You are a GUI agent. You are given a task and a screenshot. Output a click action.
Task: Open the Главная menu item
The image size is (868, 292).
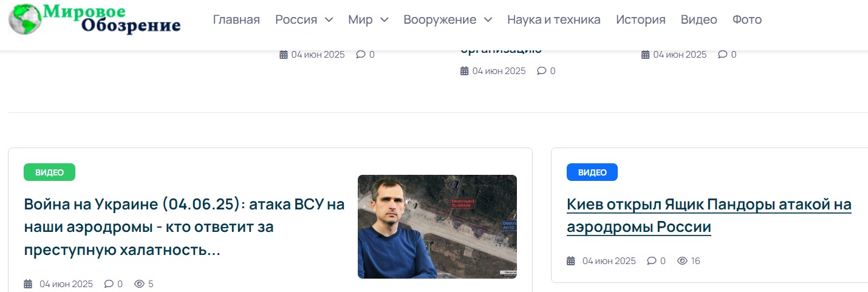(x=236, y=19)
